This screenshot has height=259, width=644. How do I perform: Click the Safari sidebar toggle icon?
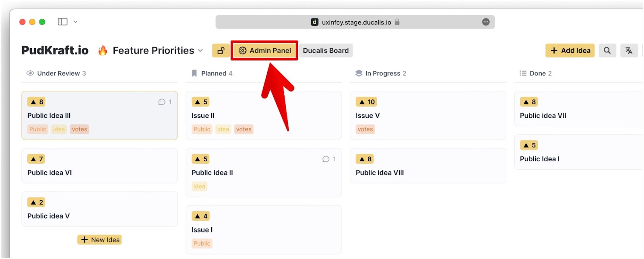pyautogui.click(x=62, y=22)
